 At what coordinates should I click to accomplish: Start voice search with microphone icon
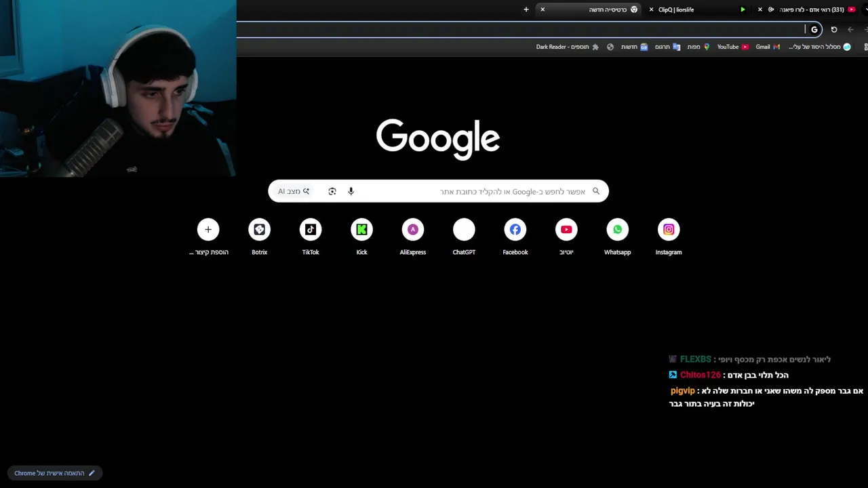pyautogui.click(x=351, y=191)
